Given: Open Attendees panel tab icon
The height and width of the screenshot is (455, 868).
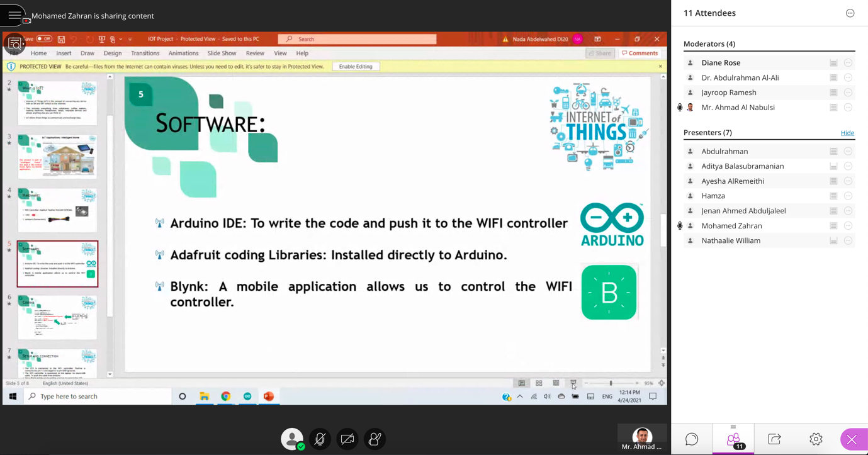Looking at the screenshot, I should coord(733,439).
